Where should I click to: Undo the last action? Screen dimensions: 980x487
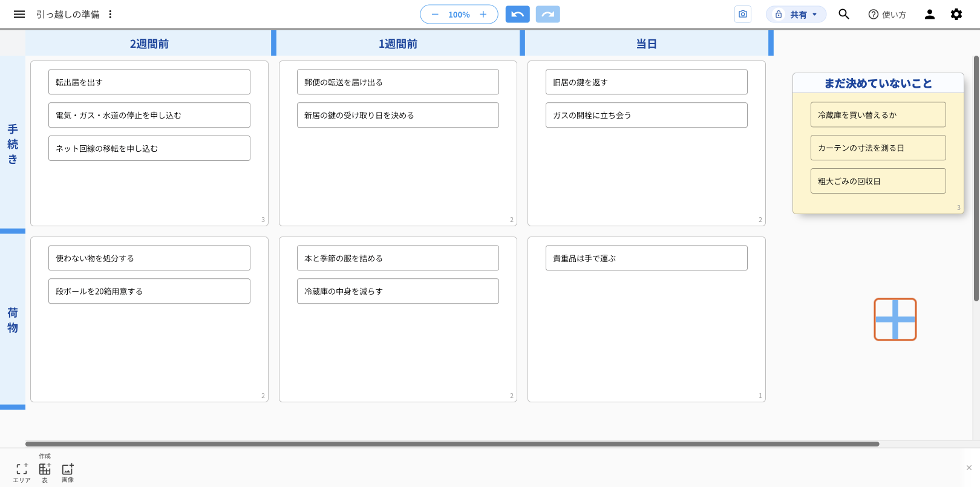point(518,14)
